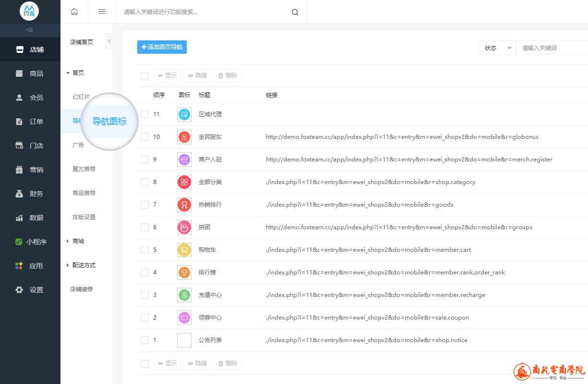Open 应用 in the main sidebar
The width and height of the screenshot is (588, 384).
(x=30, y=266)
